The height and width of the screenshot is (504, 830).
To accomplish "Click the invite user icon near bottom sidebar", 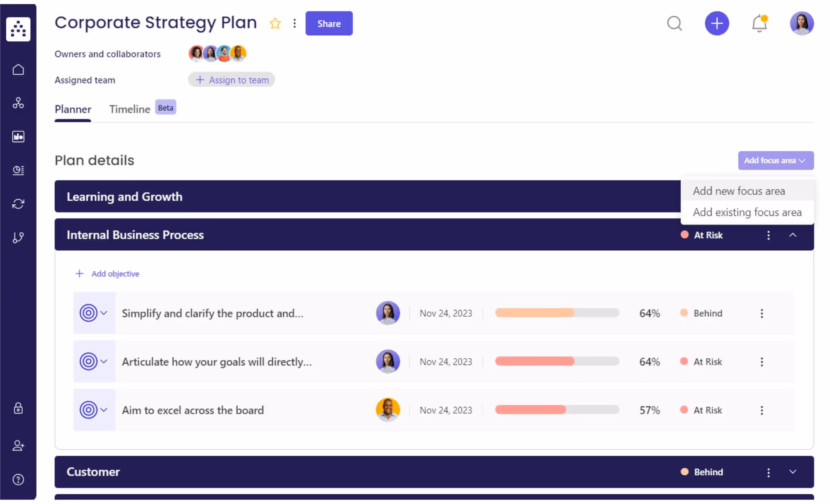I will pos(18,446).
